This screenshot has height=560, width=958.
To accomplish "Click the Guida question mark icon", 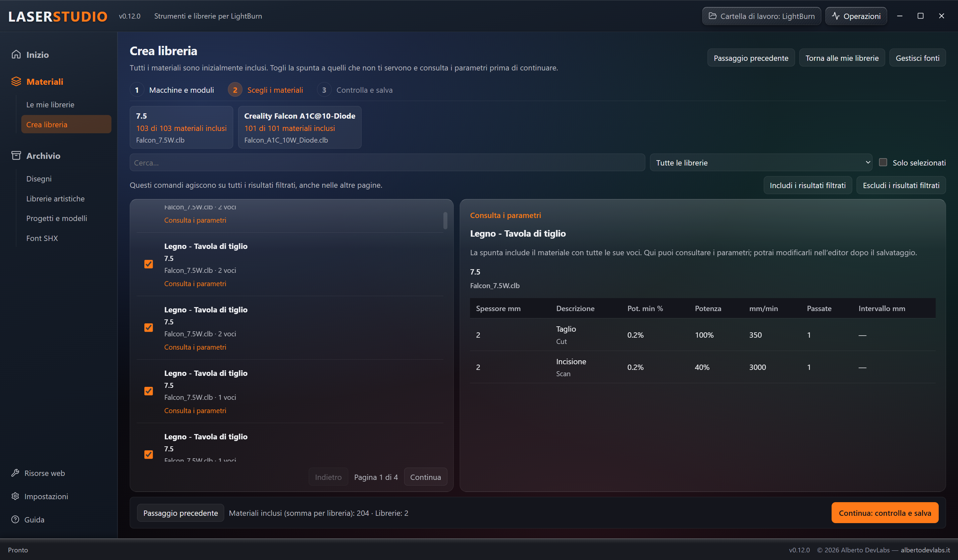I will [15, 519].
